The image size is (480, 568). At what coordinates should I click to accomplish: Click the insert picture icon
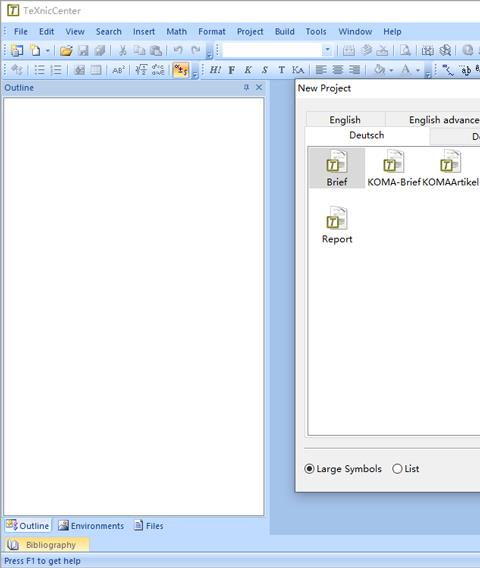pos(79,70)
